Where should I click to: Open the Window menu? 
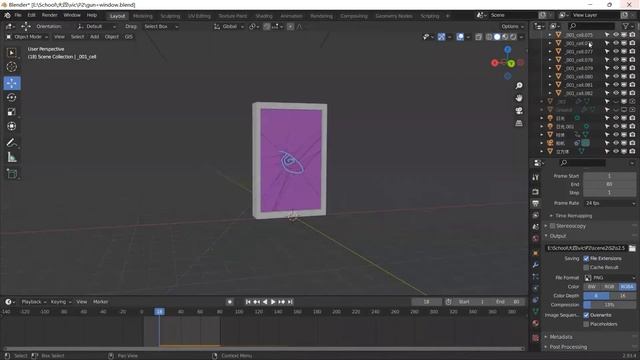coord(72,15)
